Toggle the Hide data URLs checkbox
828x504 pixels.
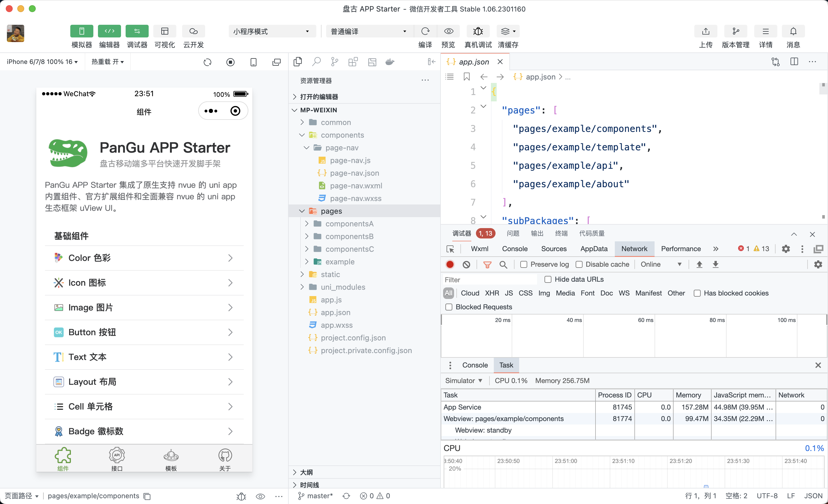(548, 279)
